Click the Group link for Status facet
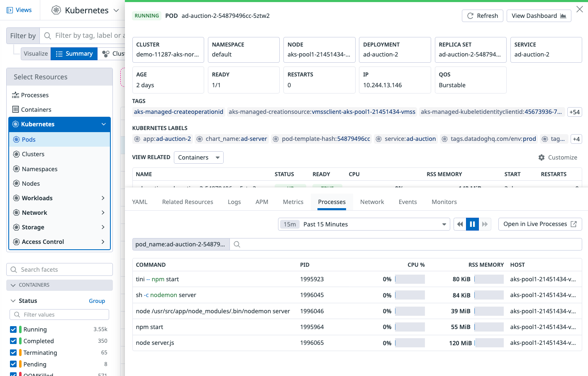Image resolution: width=588 pixels, height=376 pixels. point(97,301)
